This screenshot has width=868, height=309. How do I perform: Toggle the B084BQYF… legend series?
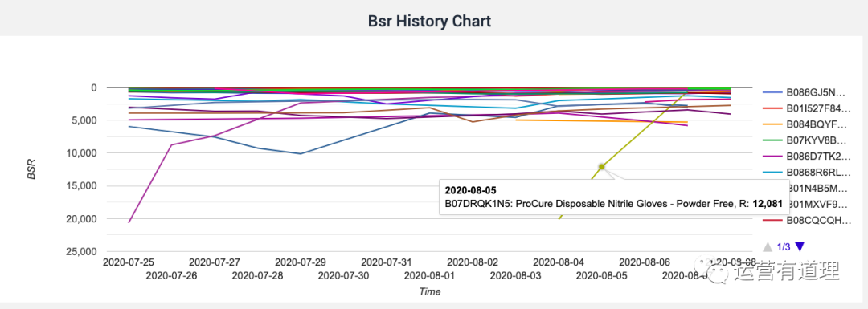pyautogui.click(x=805, y=124)
